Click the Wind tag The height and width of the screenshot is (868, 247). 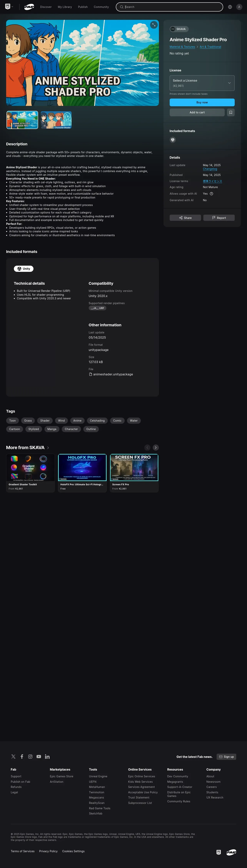tap(61, 420)
